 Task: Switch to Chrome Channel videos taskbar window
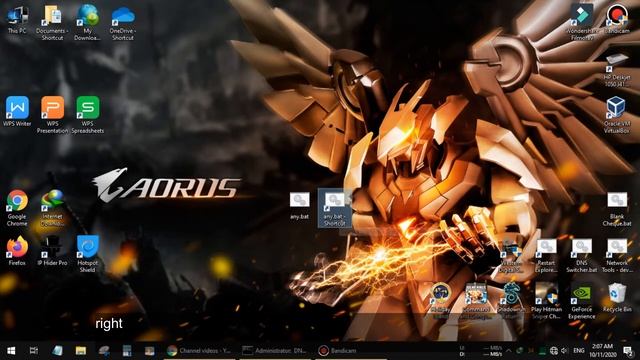tap(199, 351)
